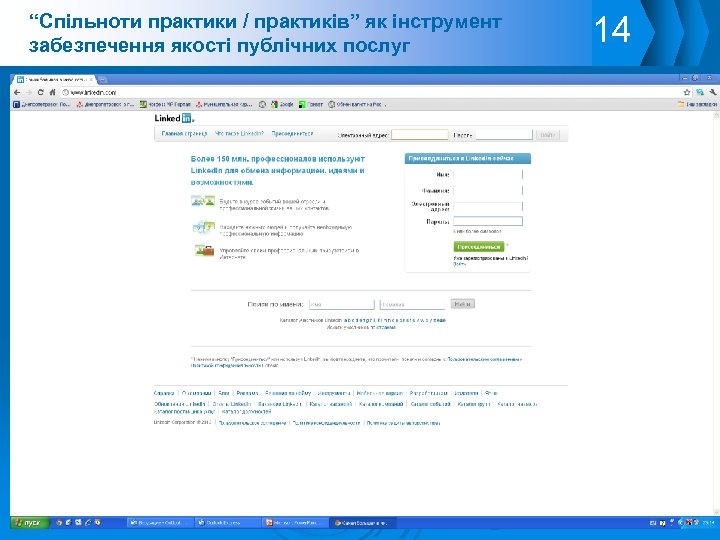The height and width of the screenshot is (540, 720).
Task: Open the user agreement link in copyright row
Action: (x=253, y=423)
